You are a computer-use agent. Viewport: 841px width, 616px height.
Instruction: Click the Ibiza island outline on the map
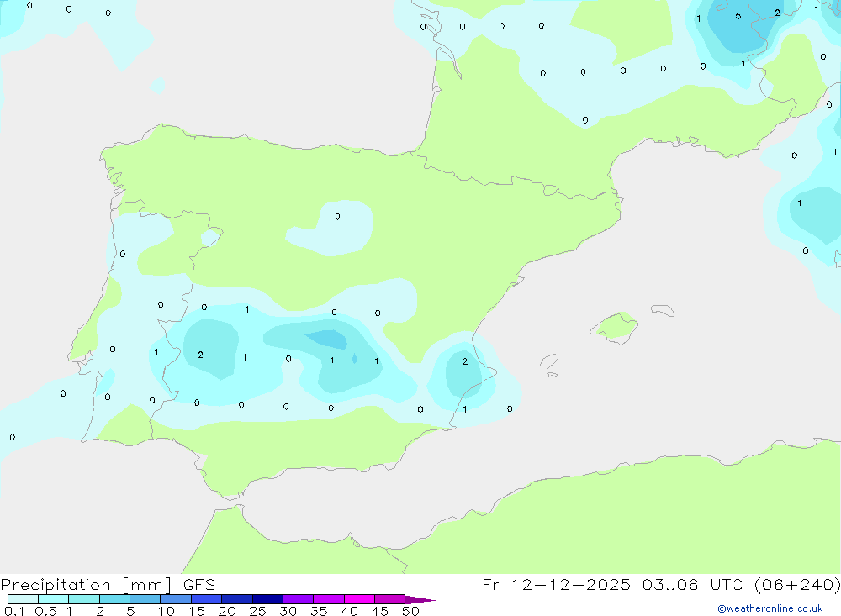click(x=549, y=361)
